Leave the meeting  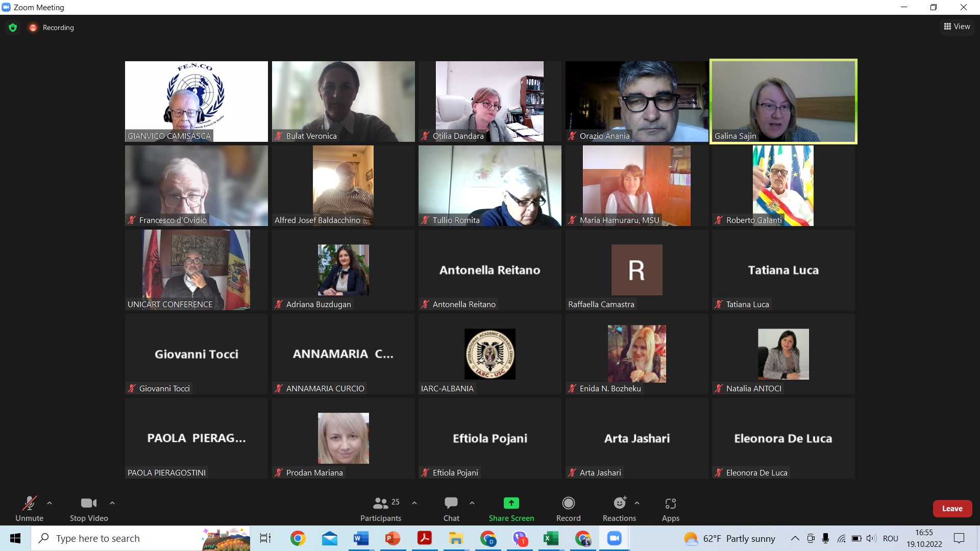click(x=952, y=509)
